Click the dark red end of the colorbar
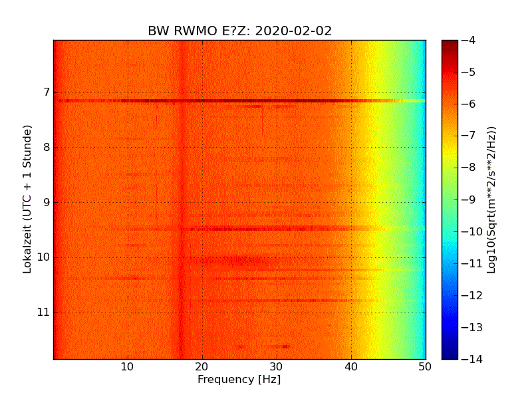This screenshot has height=399, width=532. tap(450, 46)
